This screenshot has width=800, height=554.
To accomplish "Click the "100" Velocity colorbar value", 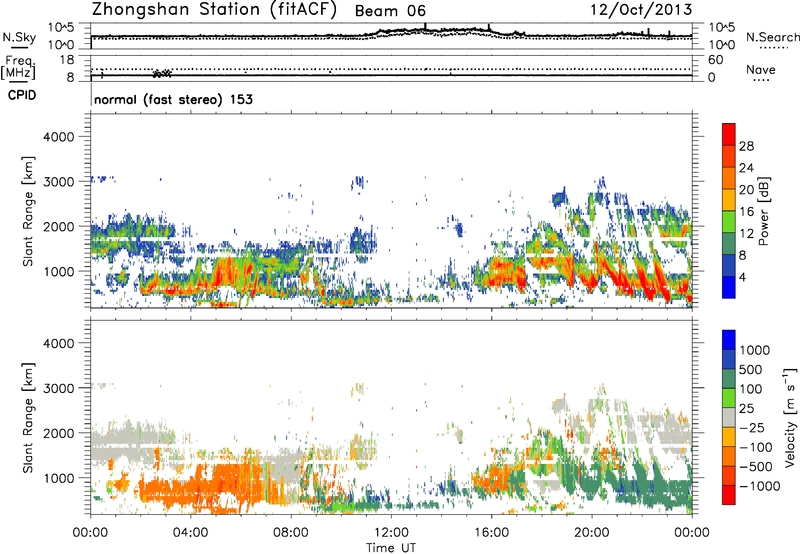I will (x=751, y=389).
